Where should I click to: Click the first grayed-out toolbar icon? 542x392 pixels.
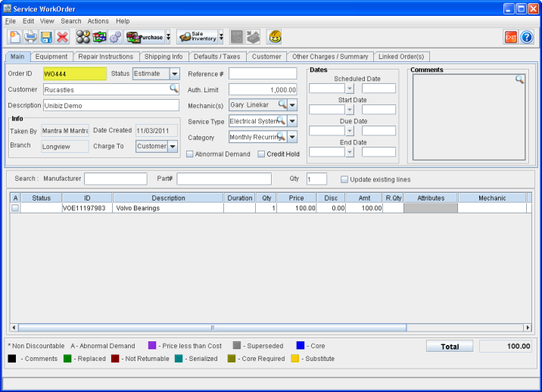237,37
